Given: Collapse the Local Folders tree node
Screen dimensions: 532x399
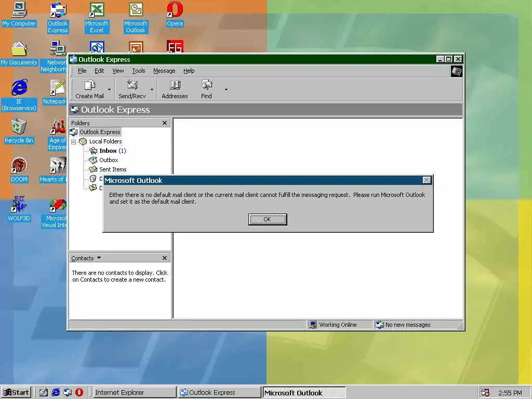Looking at the screenshot, I should pos(73,141).
